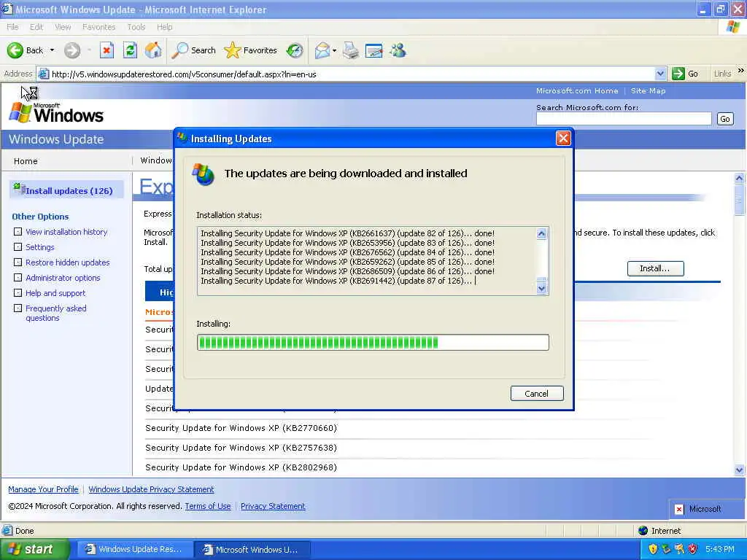Screen dimensions: 747x560
Task: Open the Edit menu
Action: pos(36,27)
